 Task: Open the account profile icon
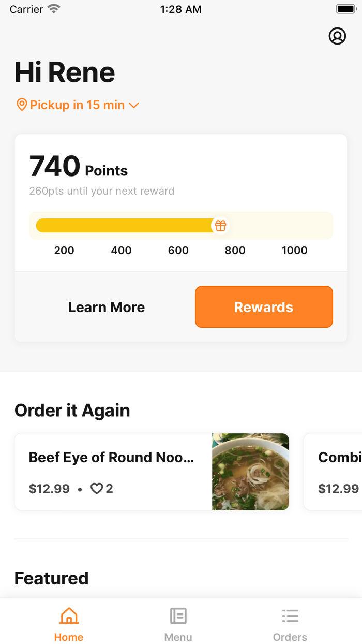[337, 36]
